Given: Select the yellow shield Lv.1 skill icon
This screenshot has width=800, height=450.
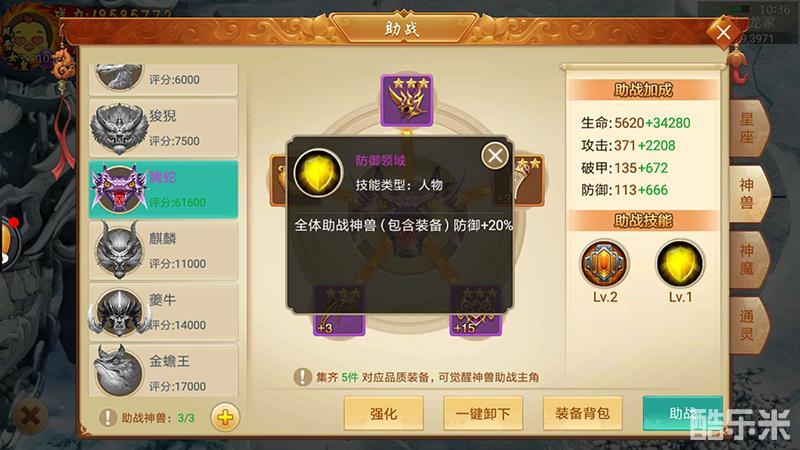Looking at the screenshot, I should point(680,264).
